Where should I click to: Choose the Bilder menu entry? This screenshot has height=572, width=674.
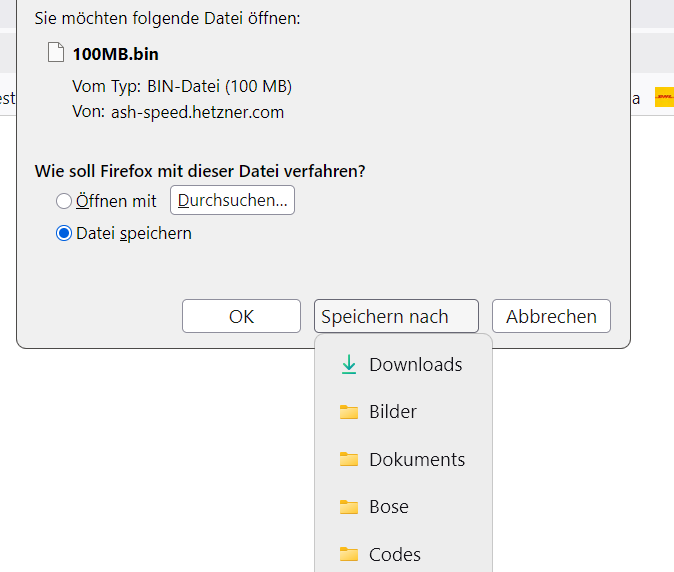tap(393, 412)
